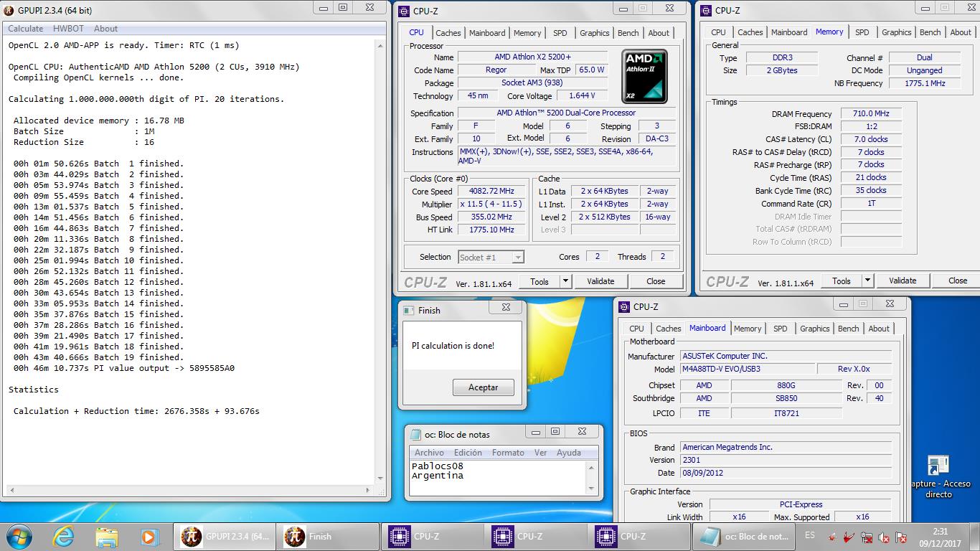Switch to CPU tab in Memory window
This screenshot has height=551, width=980.
pyautogui.click(x=718, y=32)
